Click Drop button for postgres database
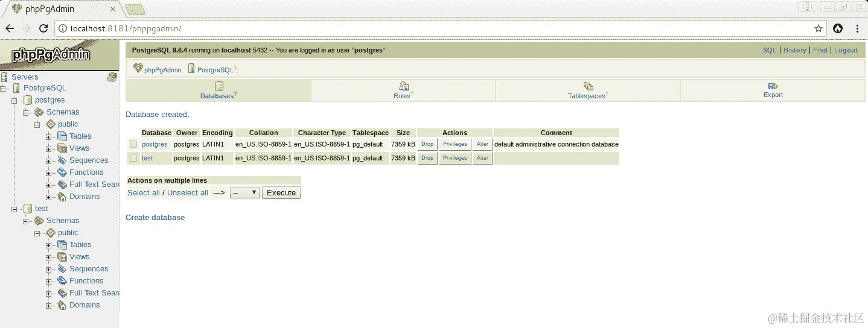 427,144
